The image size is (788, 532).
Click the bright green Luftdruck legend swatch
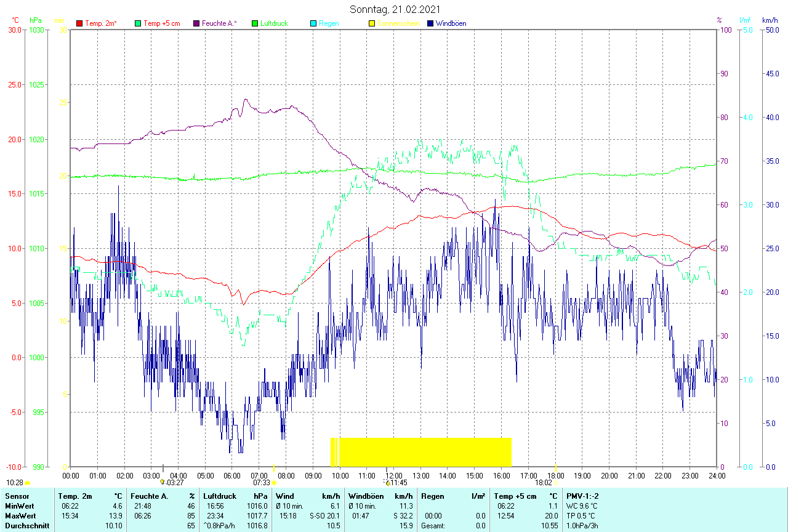pos(255,23)
